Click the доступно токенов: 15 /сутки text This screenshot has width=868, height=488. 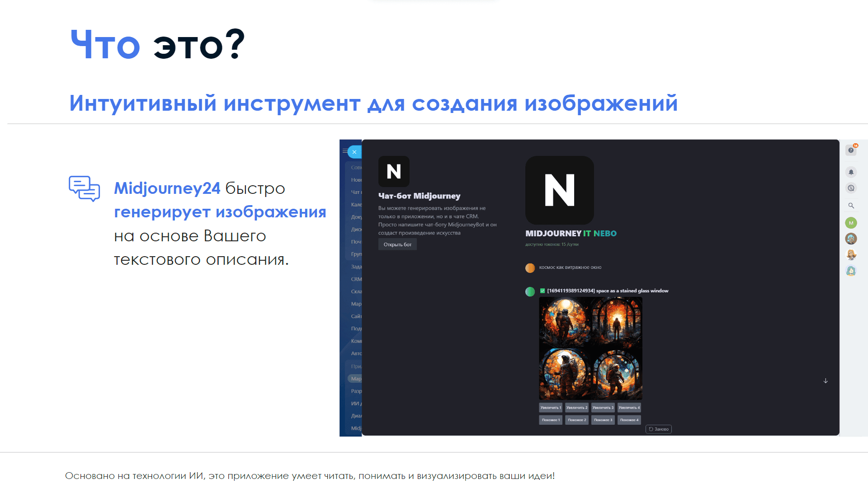[552, 244]
